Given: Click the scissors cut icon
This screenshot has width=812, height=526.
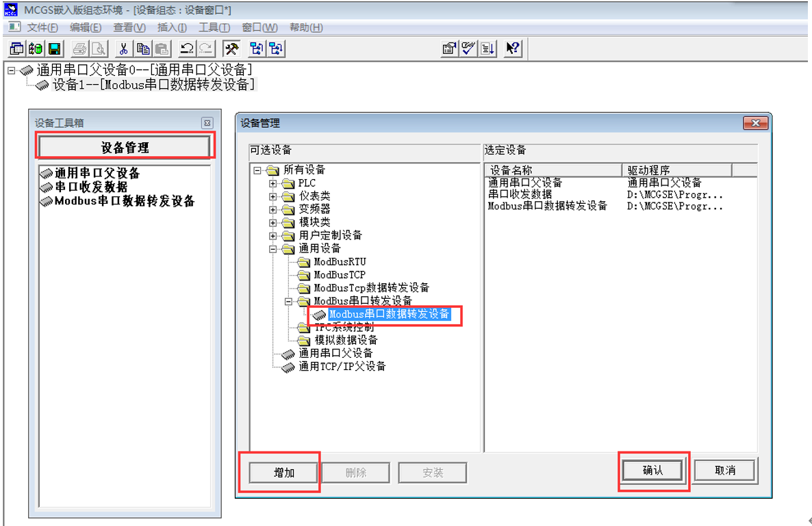Looking at the screenshot, I should click(x=123, y=49).
